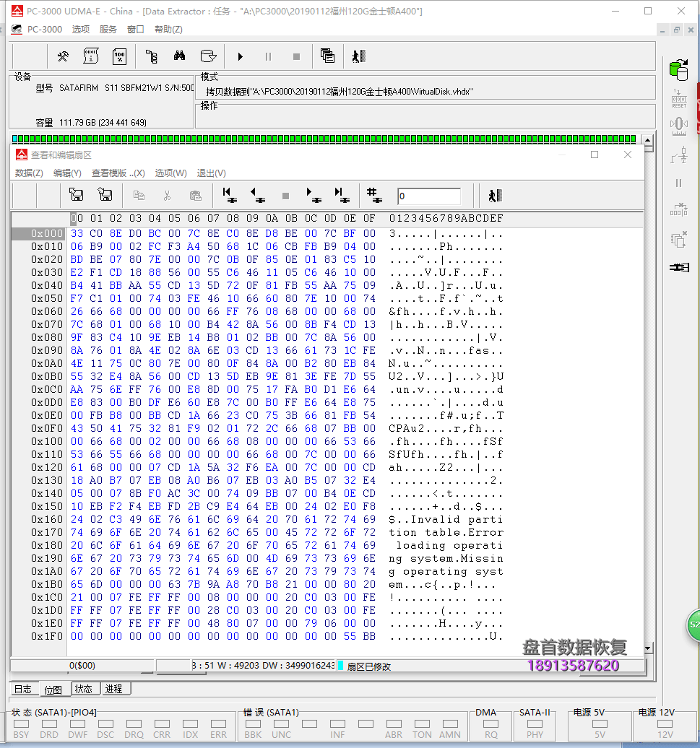Click the 退出(V) menu item
The height and width of the screenshot is (748, 700).
pyautogui.click(x=212, y=173)
